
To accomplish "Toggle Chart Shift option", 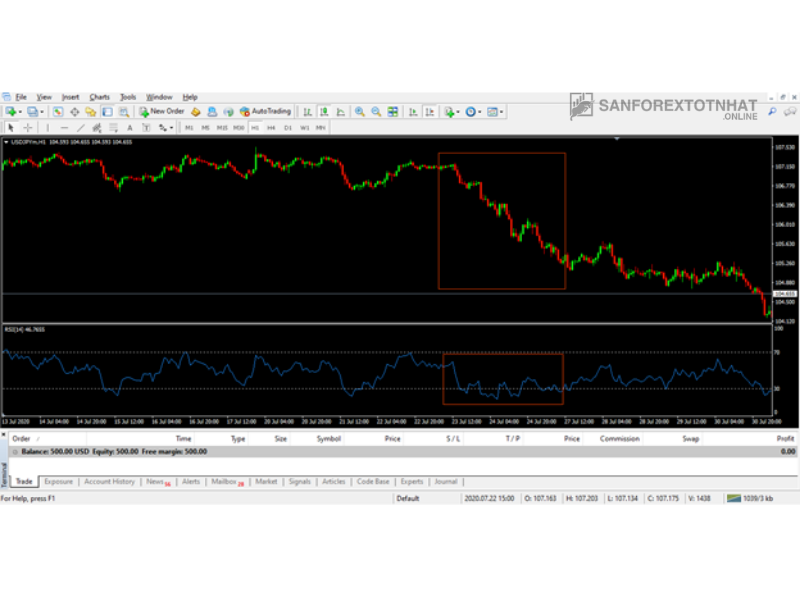I will click(430, 112).
